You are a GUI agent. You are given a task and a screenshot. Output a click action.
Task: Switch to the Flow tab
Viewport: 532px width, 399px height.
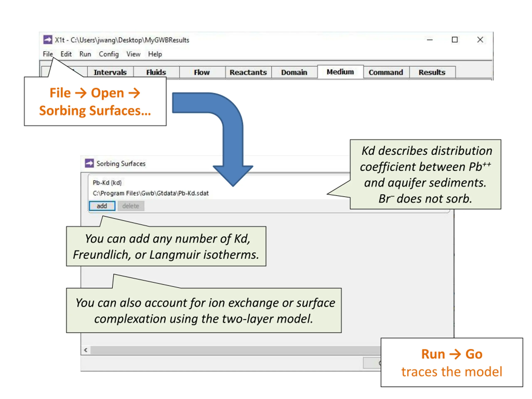[x=202, y=72]
